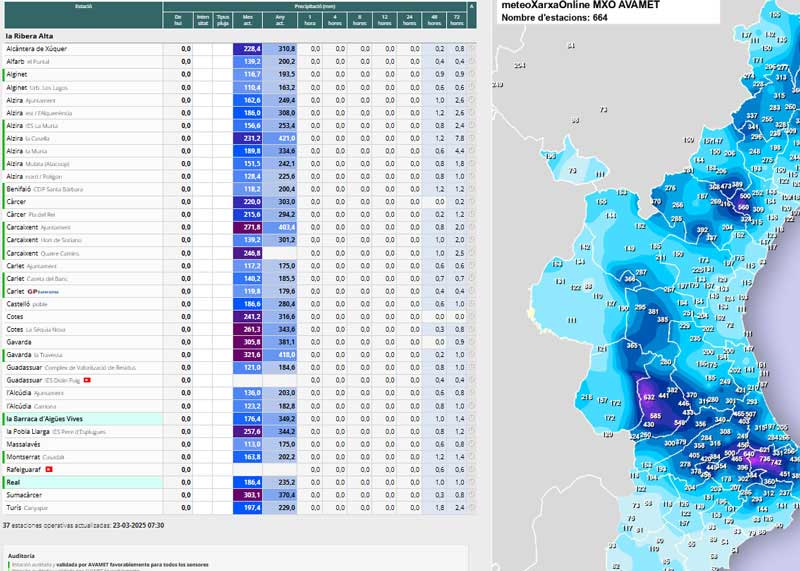Sort by the 'Any act.' column header
800x571 pixels.
pyautogui.click(x=280, y=20)
